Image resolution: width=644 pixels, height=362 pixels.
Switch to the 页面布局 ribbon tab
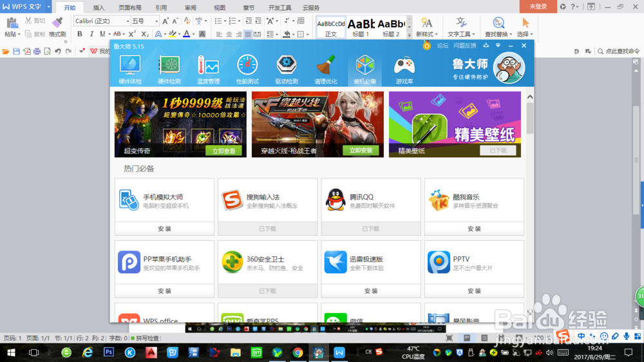[130, 7]
